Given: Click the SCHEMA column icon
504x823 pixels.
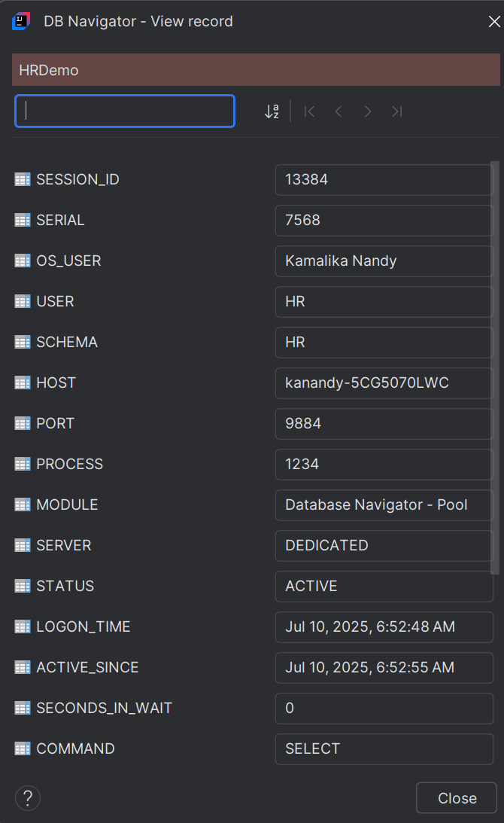Looking at the screenshot, I should [x=23, y=342].
